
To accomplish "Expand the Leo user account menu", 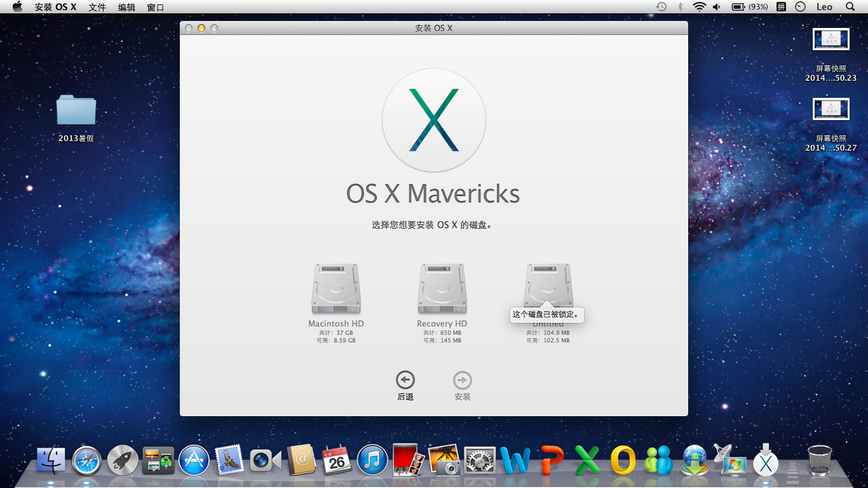I will (824, 7).
